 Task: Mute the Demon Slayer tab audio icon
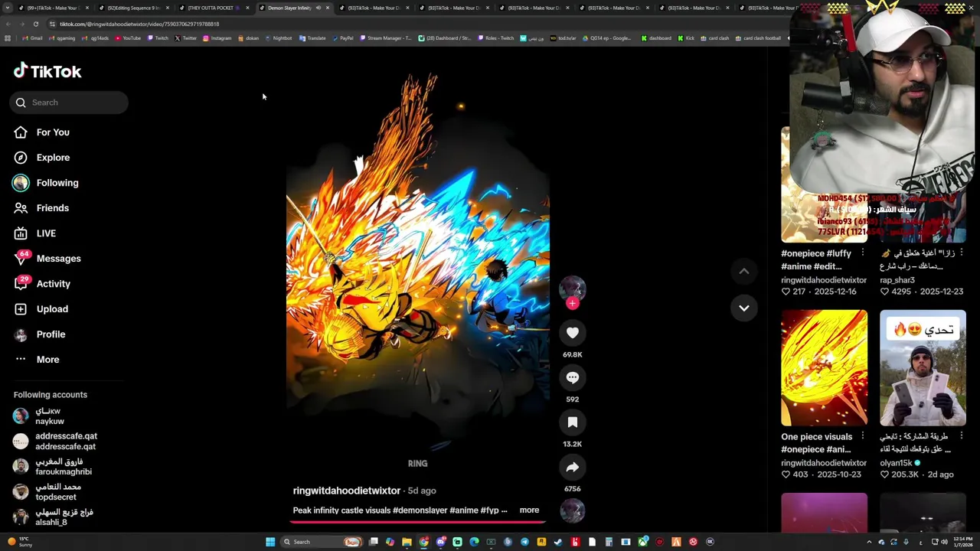click(318, 8)
